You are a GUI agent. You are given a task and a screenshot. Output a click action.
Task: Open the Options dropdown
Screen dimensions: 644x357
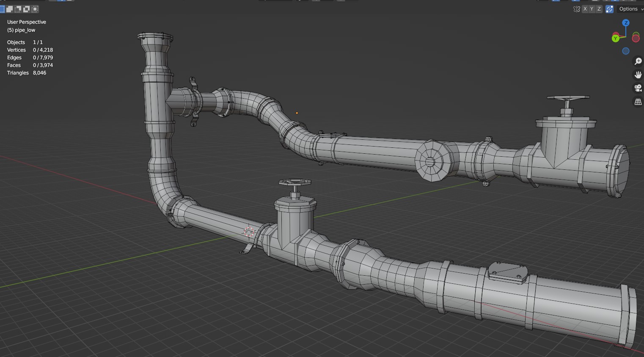click(x=630, y=9)
